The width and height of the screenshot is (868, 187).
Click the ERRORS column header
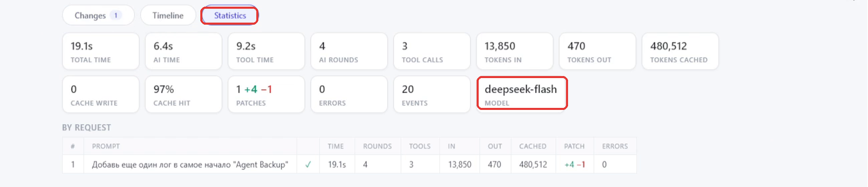coord(615,146)
